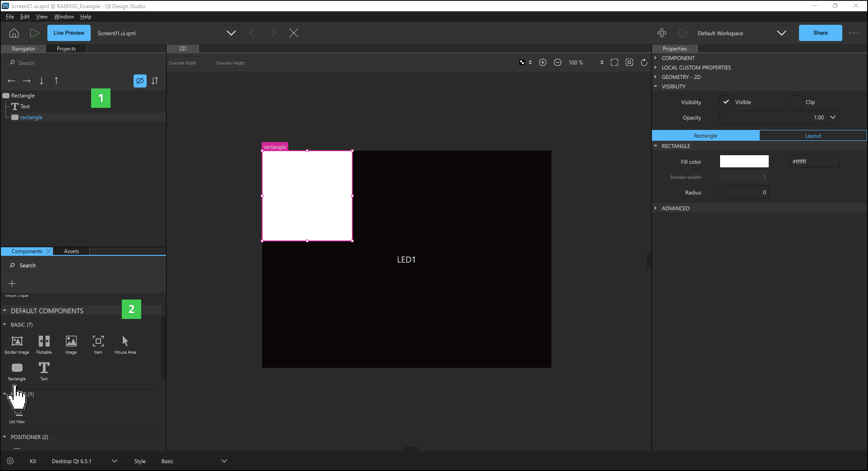
Task: Run the project with the play icon
Action: [34, 33]
